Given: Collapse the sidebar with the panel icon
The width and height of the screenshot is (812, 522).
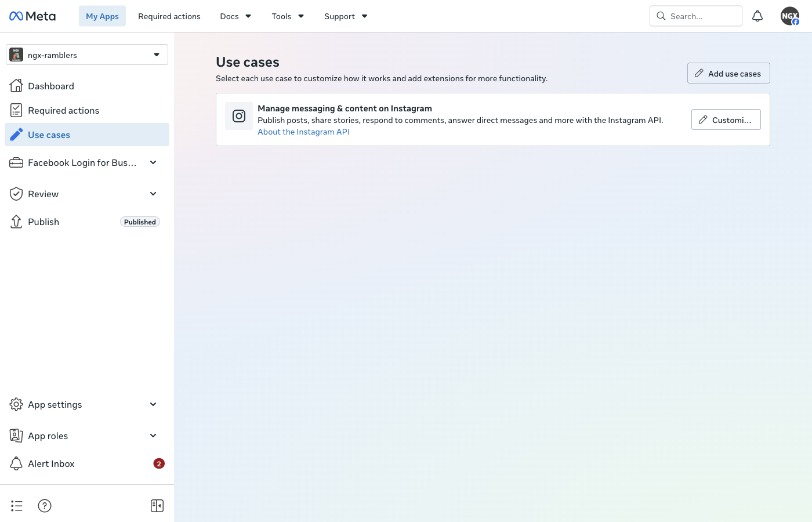Looking at the screenshot, I should click(x=157, y=506).
